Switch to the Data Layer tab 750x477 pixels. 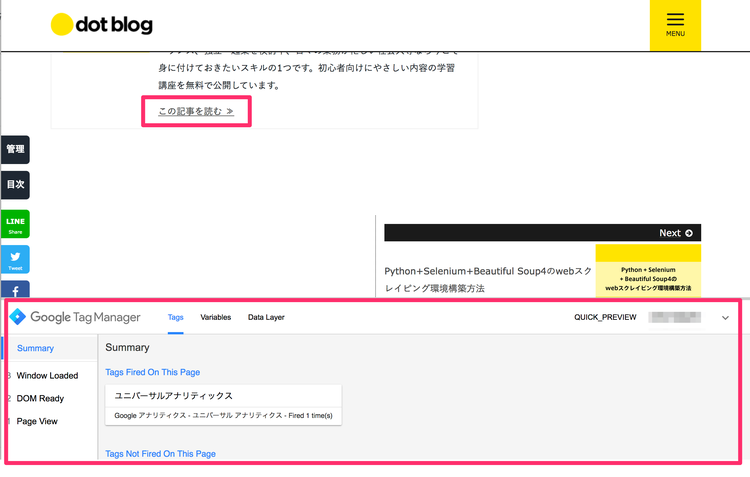tap(266, 317)
